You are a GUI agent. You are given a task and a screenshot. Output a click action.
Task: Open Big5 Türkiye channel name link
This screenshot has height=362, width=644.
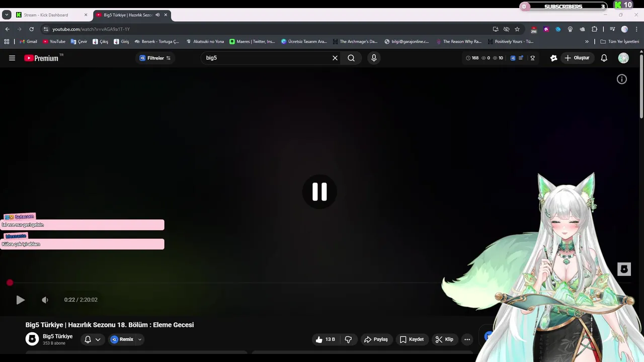(57, 336)
